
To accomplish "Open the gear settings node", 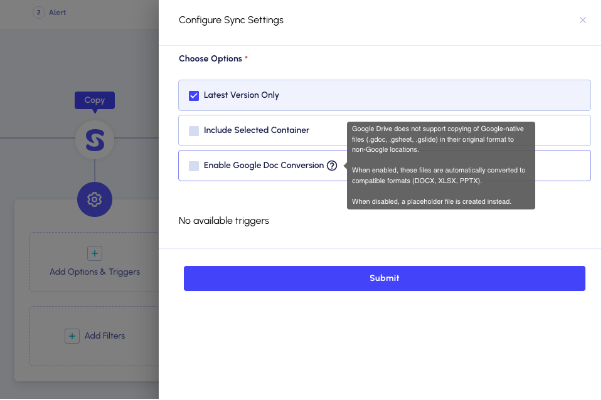I will click(x=95, y=199).
